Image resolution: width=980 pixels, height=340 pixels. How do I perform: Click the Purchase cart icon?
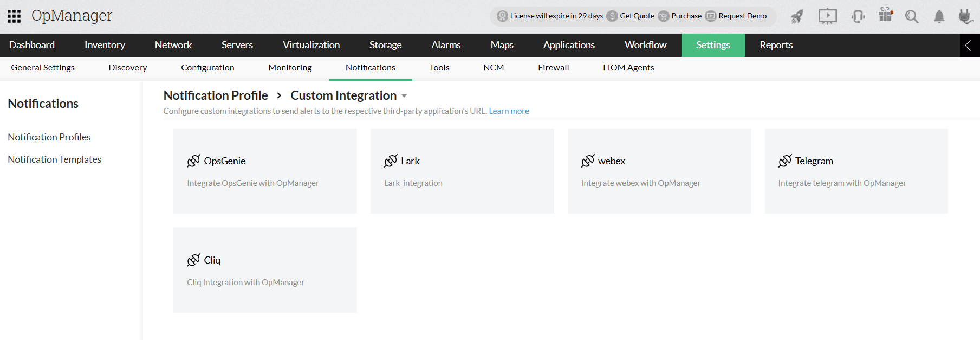664,16
